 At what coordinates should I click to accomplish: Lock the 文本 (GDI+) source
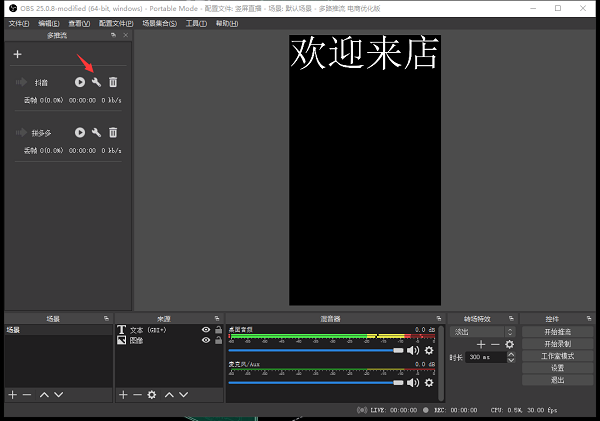point(218,329)
